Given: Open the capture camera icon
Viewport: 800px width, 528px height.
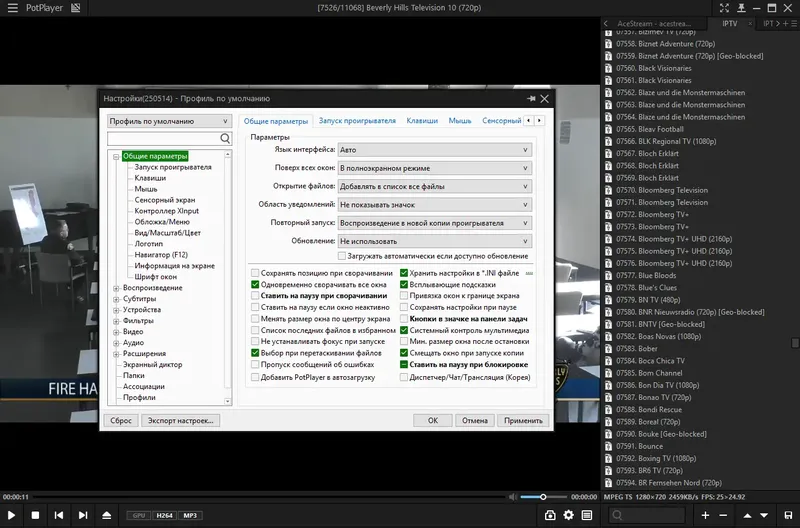Looking at the screenshot, I should tap(550, 515).
